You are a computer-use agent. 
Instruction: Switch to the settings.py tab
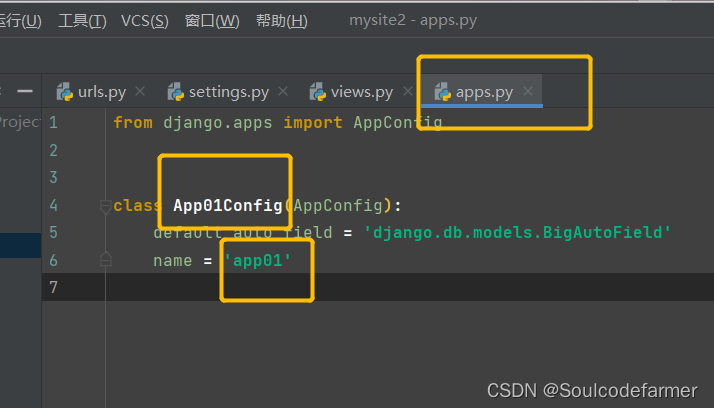pyautogui.click(x=229, y=92)
